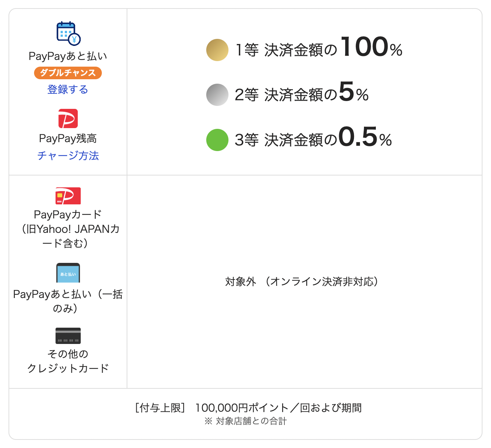Image resolution: width=491 pixels, height=448 pixels.
Task: Click the PayPay残高 label
Action: coord(68,138)
